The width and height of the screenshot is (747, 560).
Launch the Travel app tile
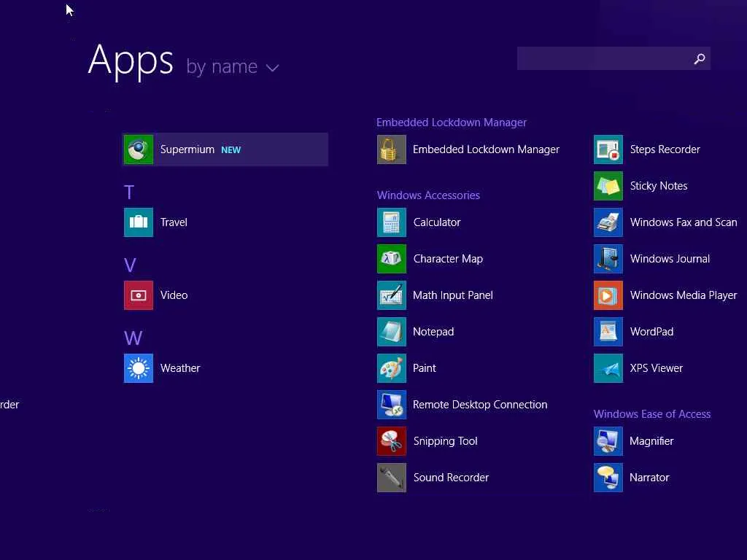pyautogui.click(x=139, y=222)
